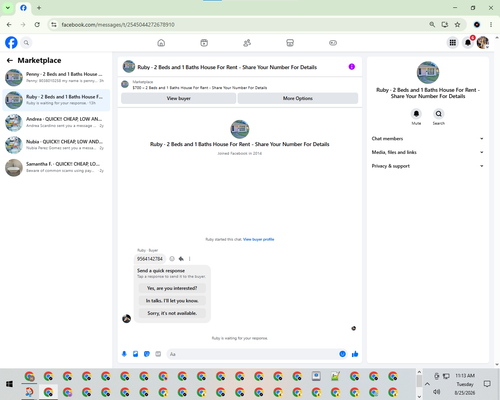Open Chrome's three-dot menu
Screen dimensions: 500x400
(x=491, y=25)
